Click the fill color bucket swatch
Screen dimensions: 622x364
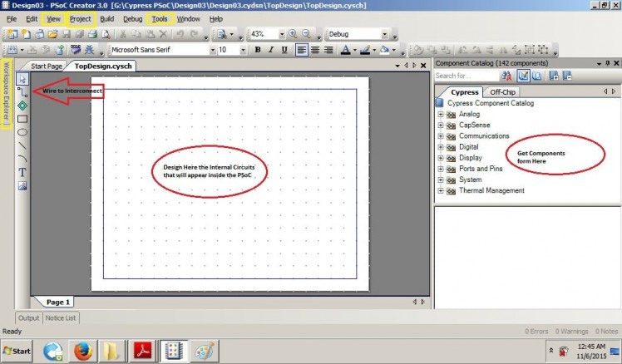[384, 50]
